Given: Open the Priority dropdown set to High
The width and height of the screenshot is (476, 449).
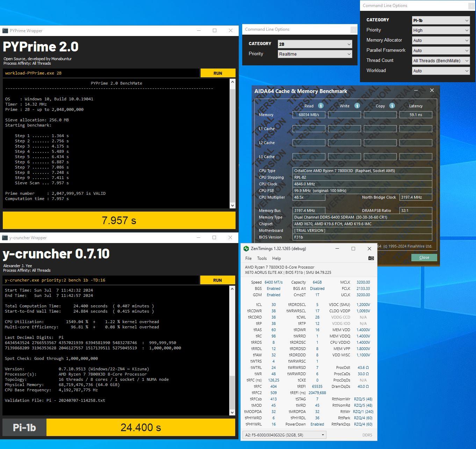Looking at the screenshot, I should (441, 30).
